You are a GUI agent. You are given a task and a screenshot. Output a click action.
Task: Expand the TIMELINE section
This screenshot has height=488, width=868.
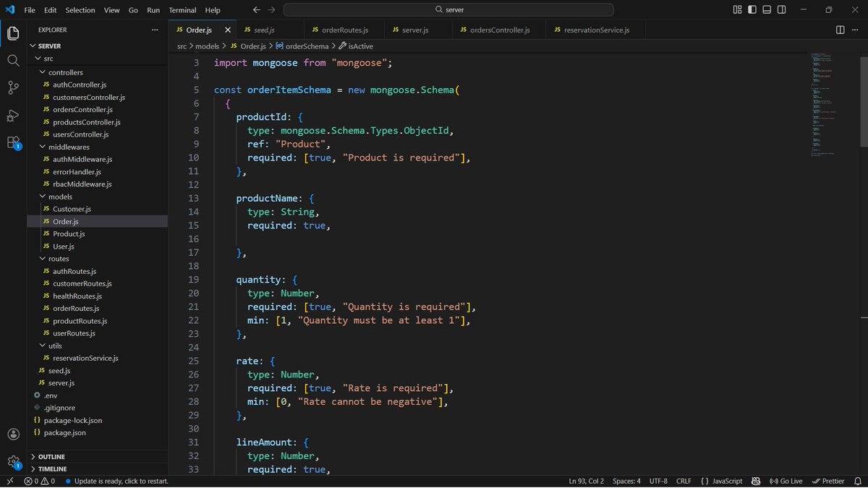pos(97,469)
